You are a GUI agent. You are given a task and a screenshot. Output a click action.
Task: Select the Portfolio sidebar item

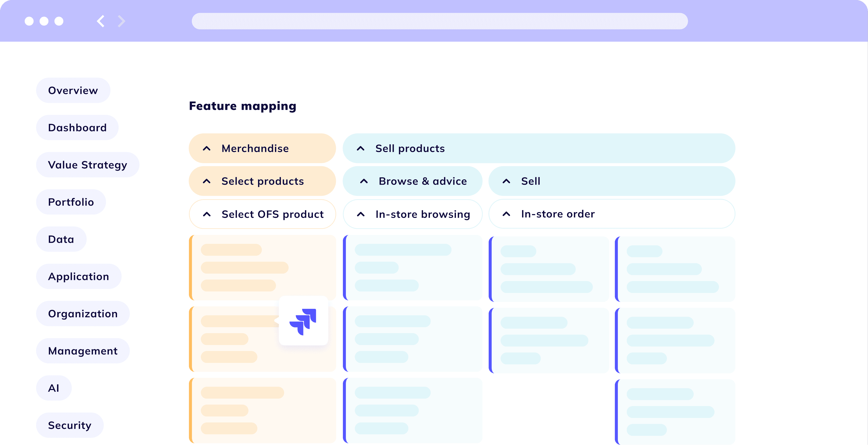[x=71, y=202]
